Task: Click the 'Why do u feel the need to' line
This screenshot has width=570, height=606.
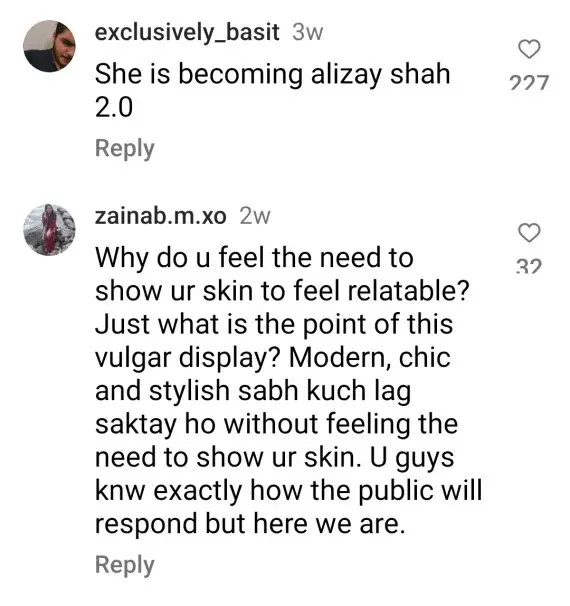Action: tap(254, 258)
